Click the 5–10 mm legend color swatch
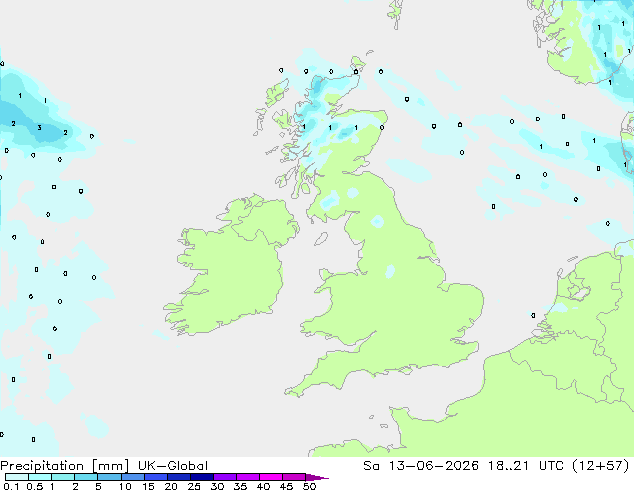Viewport: 634px width, 490px height. point(109,477)
